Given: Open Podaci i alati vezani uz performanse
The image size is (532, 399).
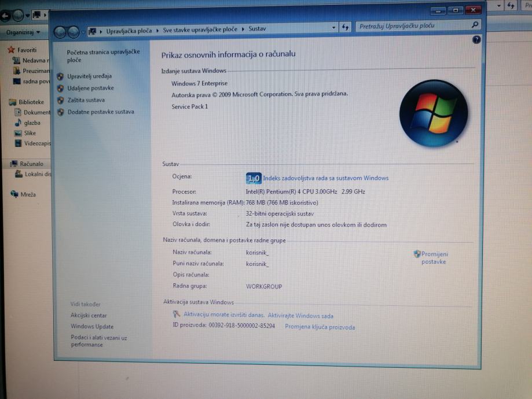Looking at the screenshot, I should [x=99, y=341].
